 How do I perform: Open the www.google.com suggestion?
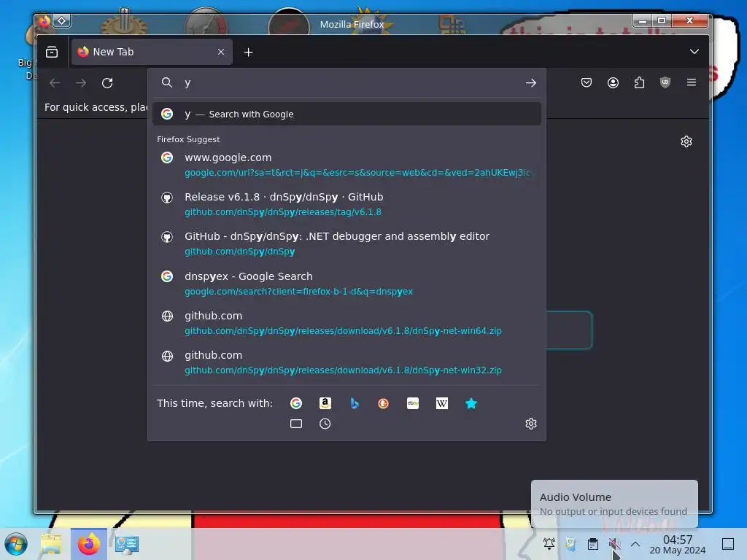(347, 165)
